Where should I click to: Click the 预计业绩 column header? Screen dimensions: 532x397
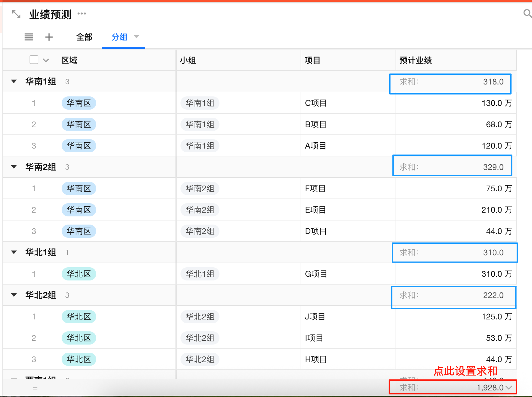pos(416,60)
